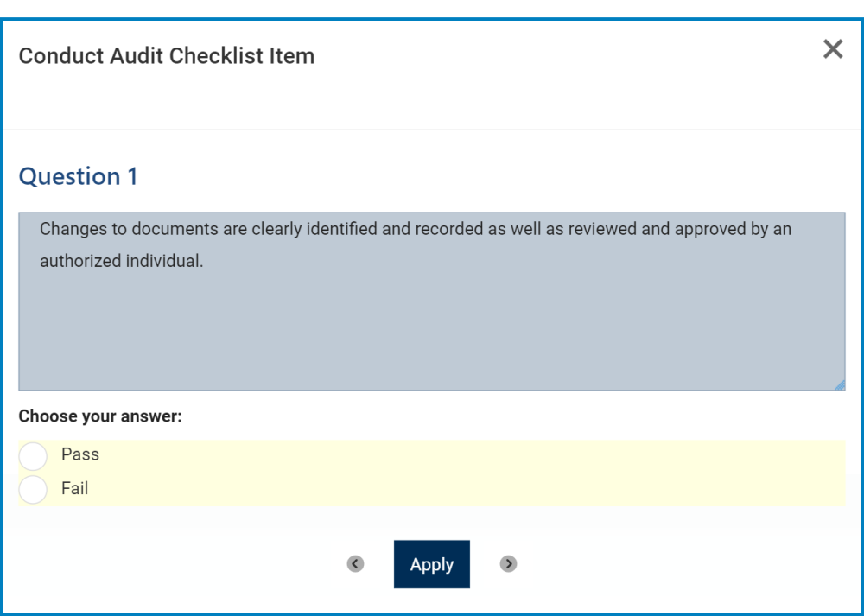
Task: Click the Fail answer label text
Action: click(75, 488)
